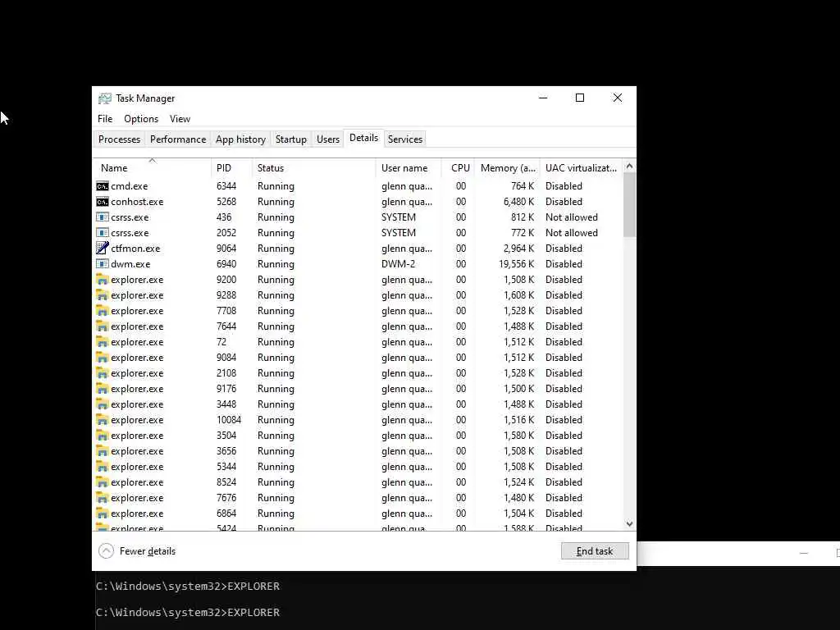Select the Details tab
The width and height of the screenshot is (840, 630).
(363, 138)
